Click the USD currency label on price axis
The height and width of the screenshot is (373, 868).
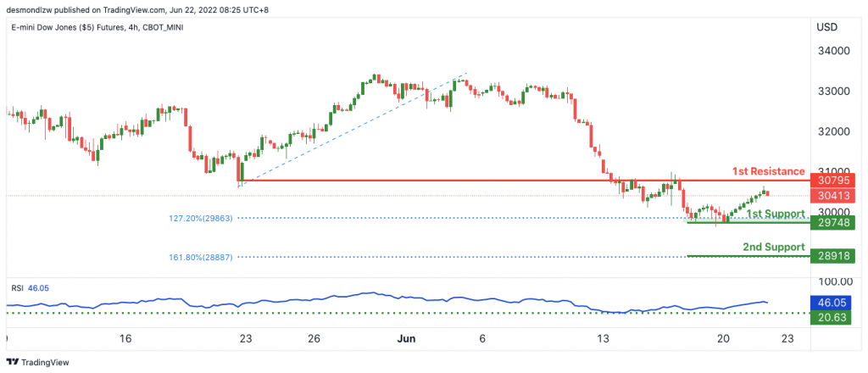point(826,27)
